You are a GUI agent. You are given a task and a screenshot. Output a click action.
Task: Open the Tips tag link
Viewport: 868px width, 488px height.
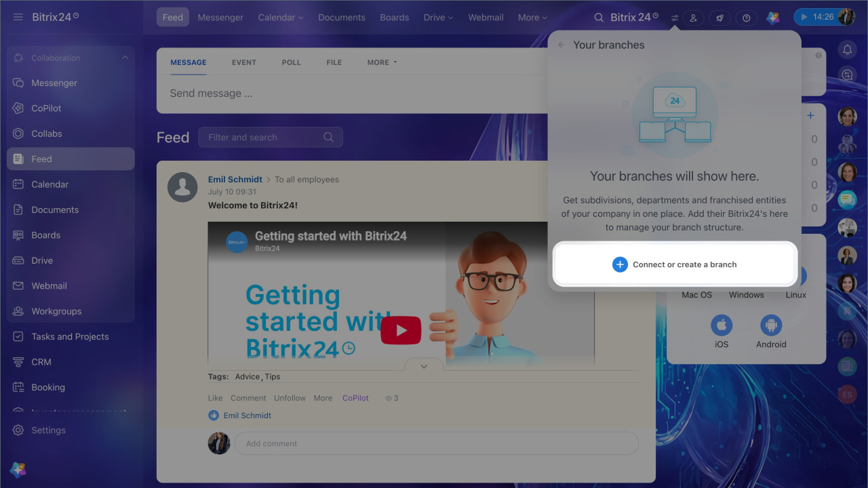[273, 377]
